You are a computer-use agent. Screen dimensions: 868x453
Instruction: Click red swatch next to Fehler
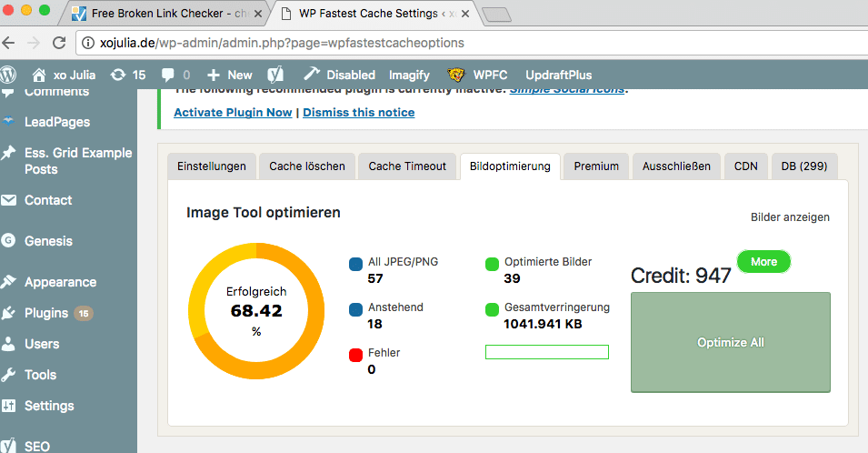(356, 355)
